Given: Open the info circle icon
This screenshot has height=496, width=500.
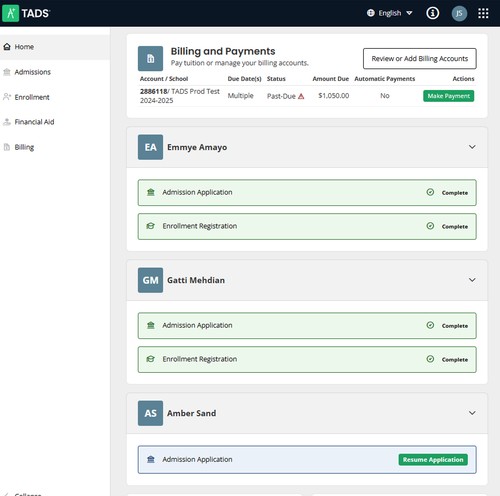Looking at the screenshot, I should [433, 13].
